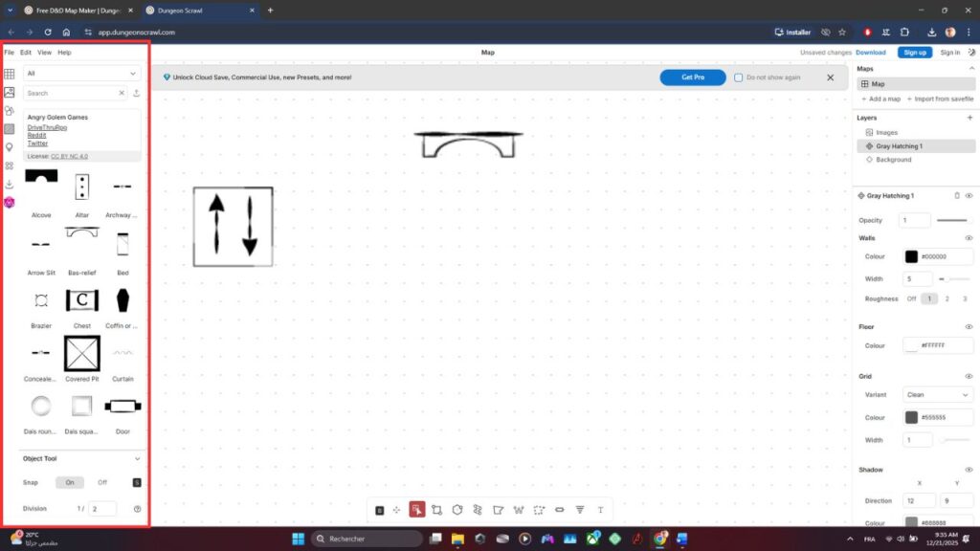Collapse the Object Tool section
This screenshot has width=980, height=551.
pos(136,458)
